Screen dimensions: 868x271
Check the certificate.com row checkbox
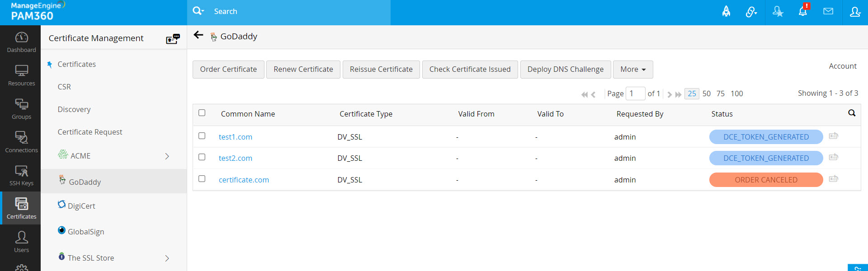click(x=202, y=179)
